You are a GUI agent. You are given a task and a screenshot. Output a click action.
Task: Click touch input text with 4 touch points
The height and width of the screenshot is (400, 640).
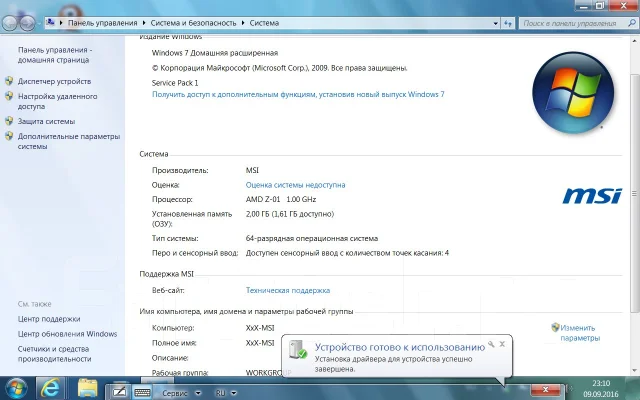(347, 253)
